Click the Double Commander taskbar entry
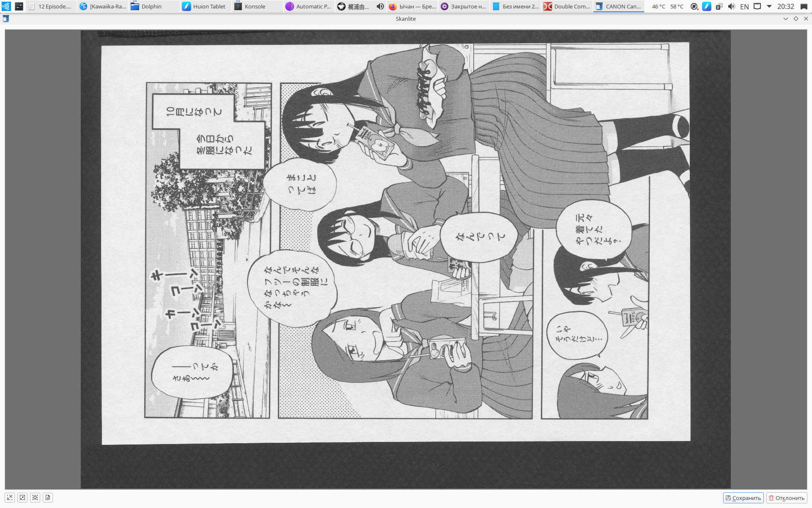 [567, 6]
